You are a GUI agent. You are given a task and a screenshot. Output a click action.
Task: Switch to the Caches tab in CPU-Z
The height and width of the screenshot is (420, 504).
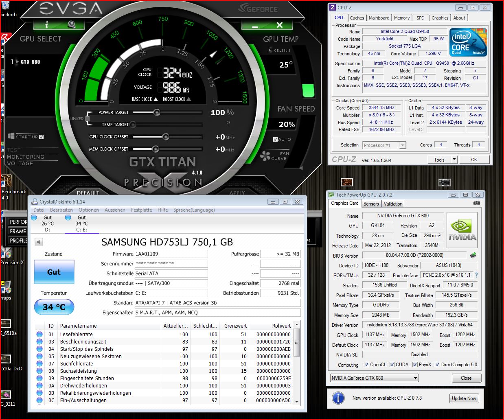(x=357, y=18)
